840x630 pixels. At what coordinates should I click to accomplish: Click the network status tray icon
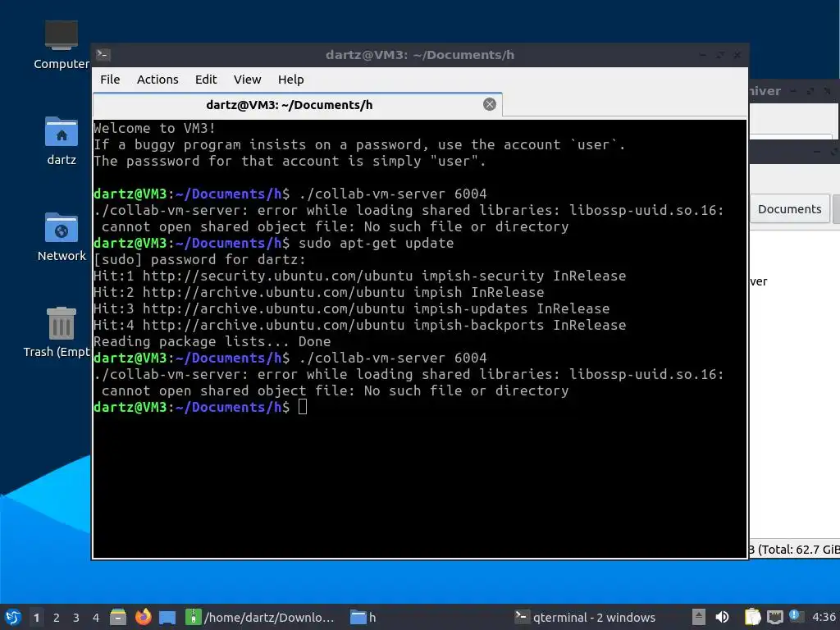click(x=774, y=618)
